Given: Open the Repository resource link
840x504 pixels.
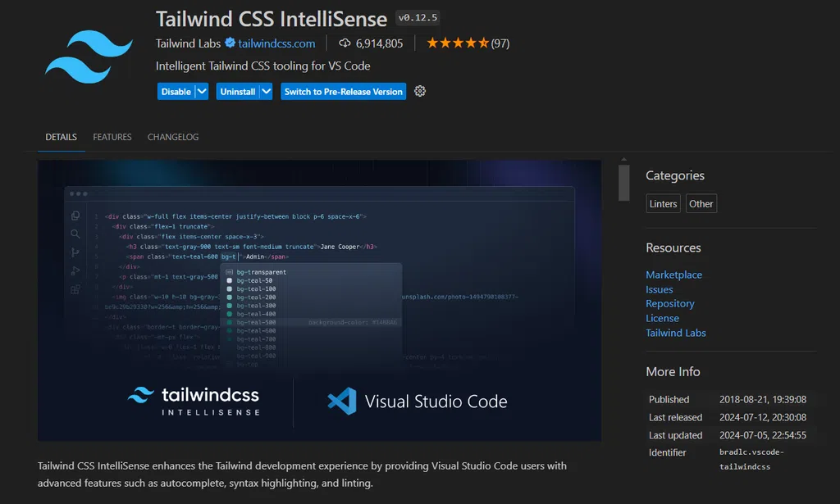Looking at the screenshot, I should coord(670,303).
